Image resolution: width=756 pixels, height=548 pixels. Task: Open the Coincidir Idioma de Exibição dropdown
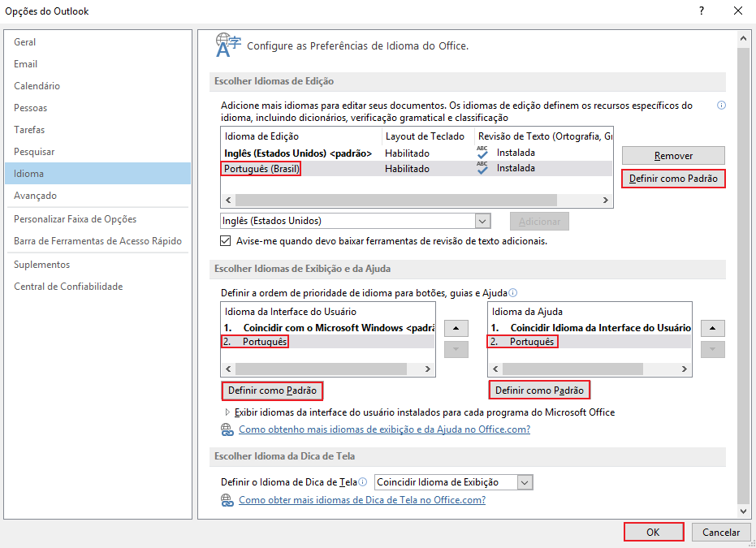[525, 482]
